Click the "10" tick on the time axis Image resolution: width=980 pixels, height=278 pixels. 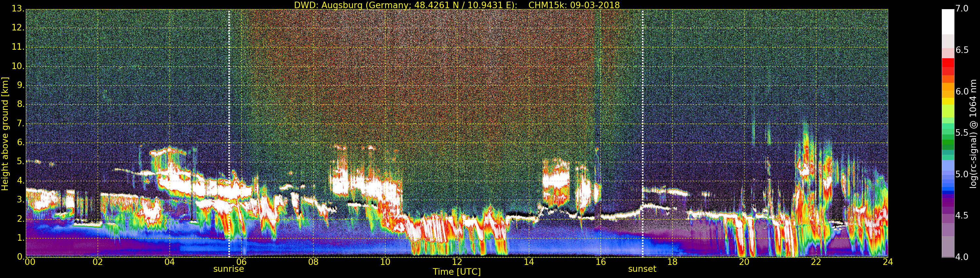pyautogui.click(x=385, y=262)
